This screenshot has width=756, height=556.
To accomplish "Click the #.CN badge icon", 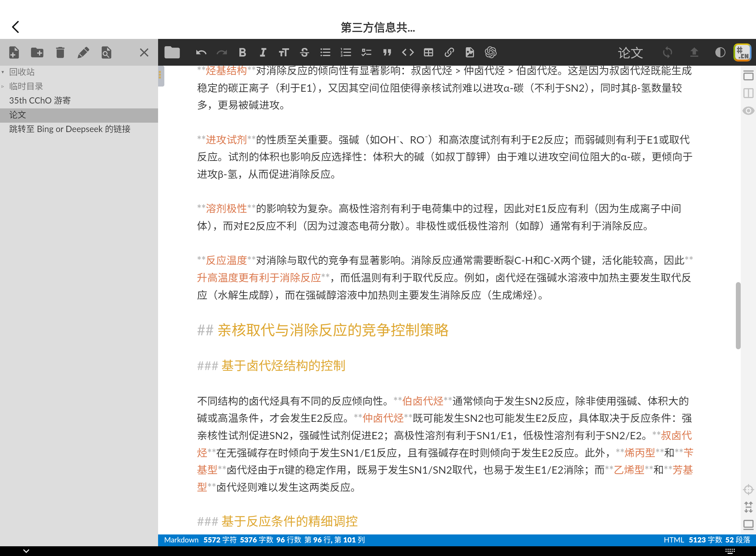I will pos(742,52).
